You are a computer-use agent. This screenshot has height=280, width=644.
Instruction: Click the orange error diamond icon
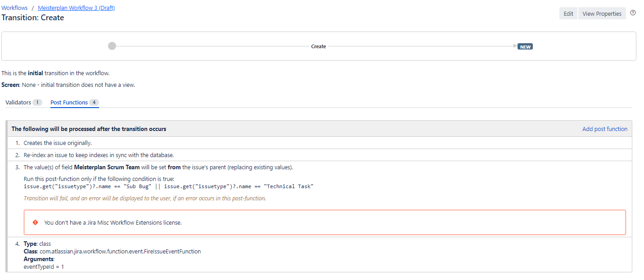[x=35, y=222]
